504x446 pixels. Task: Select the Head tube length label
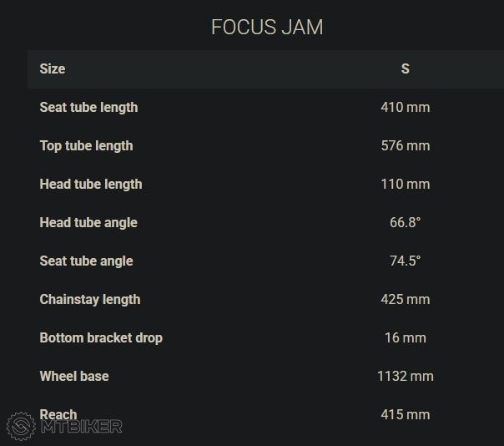tap(90, 184)
